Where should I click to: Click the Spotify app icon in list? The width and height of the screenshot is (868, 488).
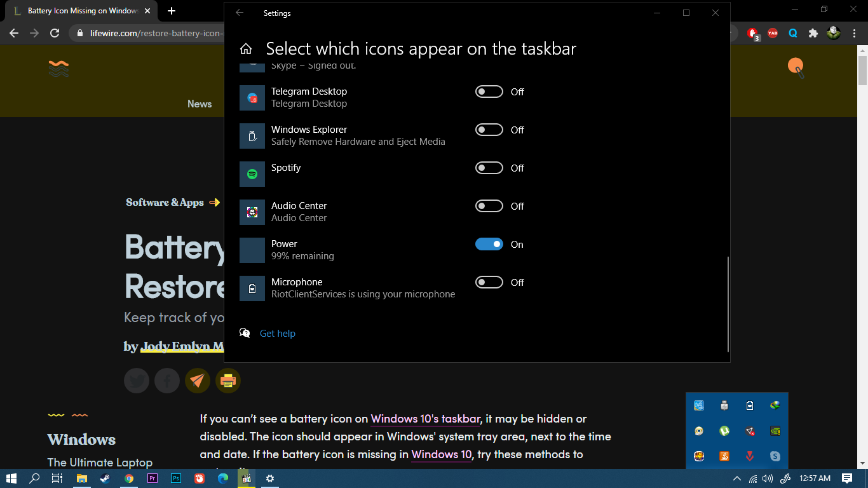pyautogui.click(x=252, y=174)
